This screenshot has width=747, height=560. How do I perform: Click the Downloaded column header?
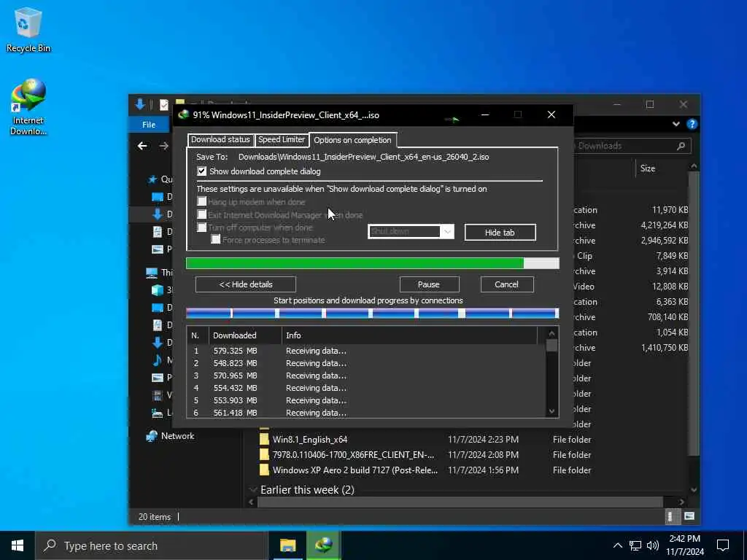[245, 335]
